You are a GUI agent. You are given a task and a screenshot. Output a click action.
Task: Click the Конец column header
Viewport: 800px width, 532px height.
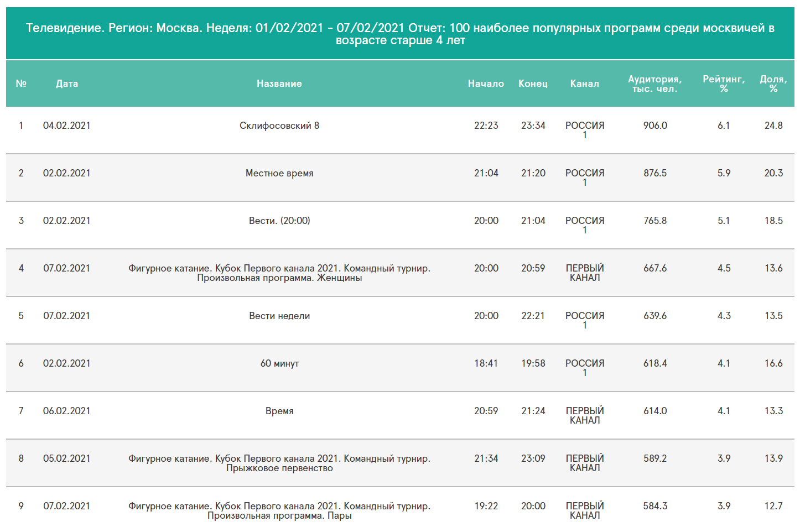tap(533, 84)
